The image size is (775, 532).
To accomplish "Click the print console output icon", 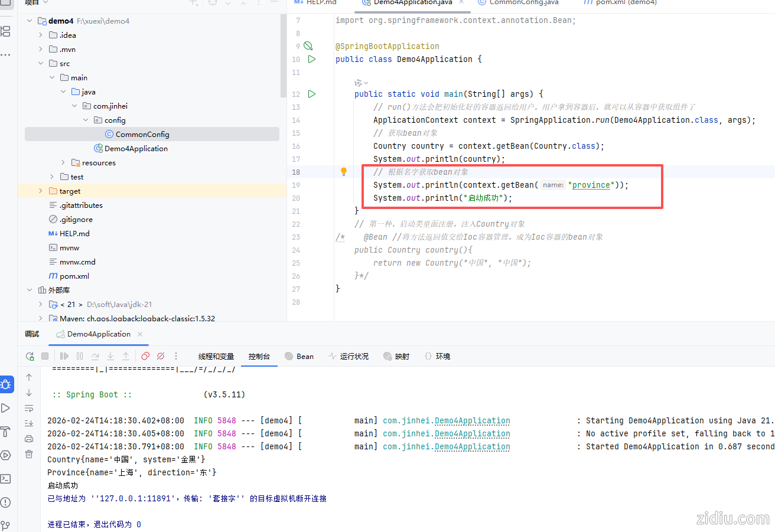I will tap(29, 438).
